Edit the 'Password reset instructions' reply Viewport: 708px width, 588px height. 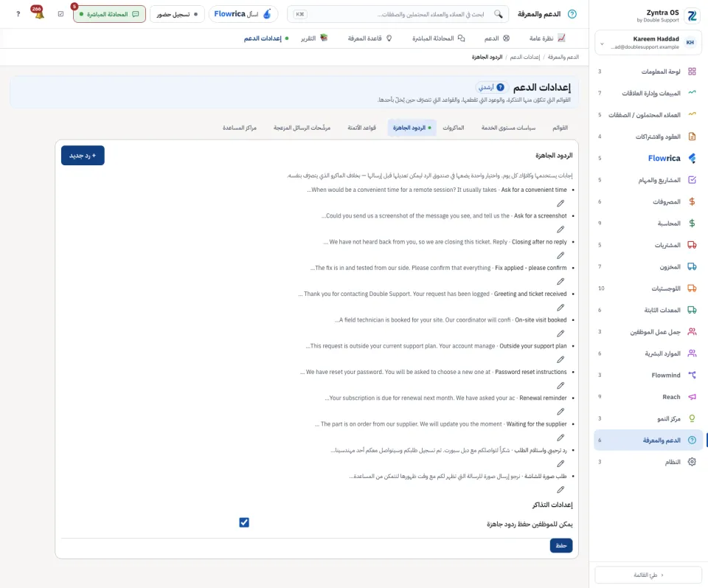coord(560,386)
